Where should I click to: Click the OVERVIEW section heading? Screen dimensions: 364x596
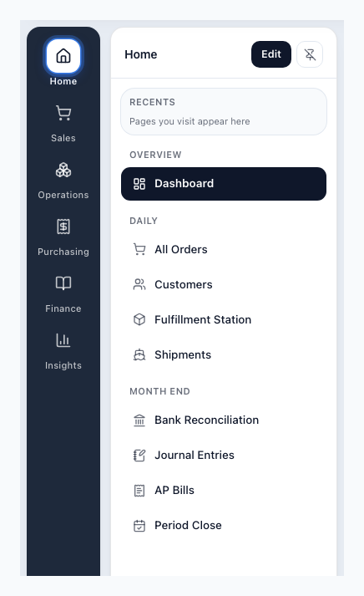coord(155,155)
